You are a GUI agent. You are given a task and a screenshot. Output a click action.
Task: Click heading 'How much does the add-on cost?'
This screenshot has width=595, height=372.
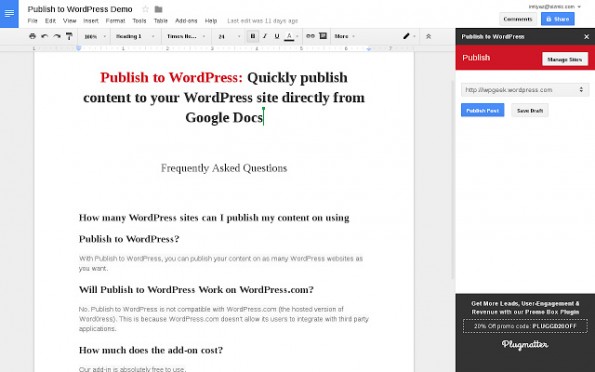coord(151,350)
